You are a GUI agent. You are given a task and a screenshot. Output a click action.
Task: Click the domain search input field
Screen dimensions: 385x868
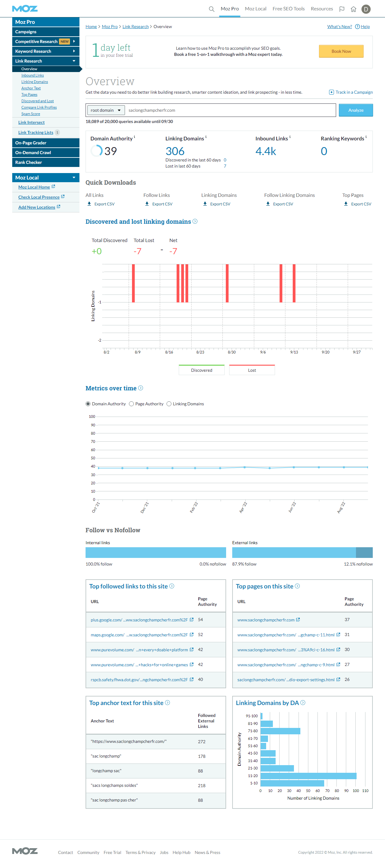click(230, 110)
